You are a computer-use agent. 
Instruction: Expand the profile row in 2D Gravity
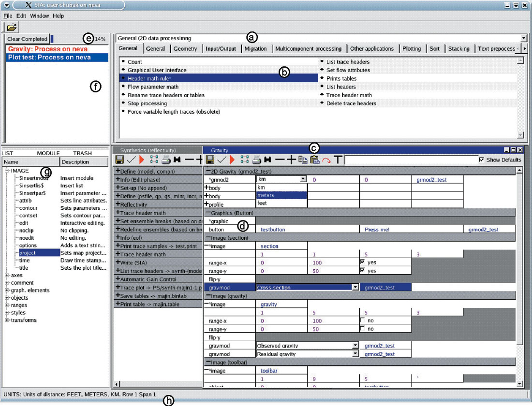[x=207, y=204]
